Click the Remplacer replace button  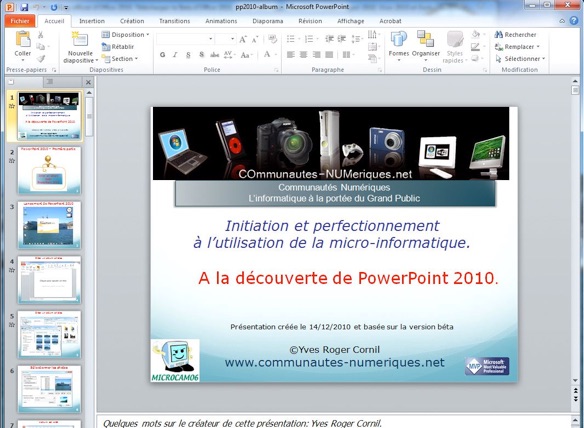[x=517, y=47]
